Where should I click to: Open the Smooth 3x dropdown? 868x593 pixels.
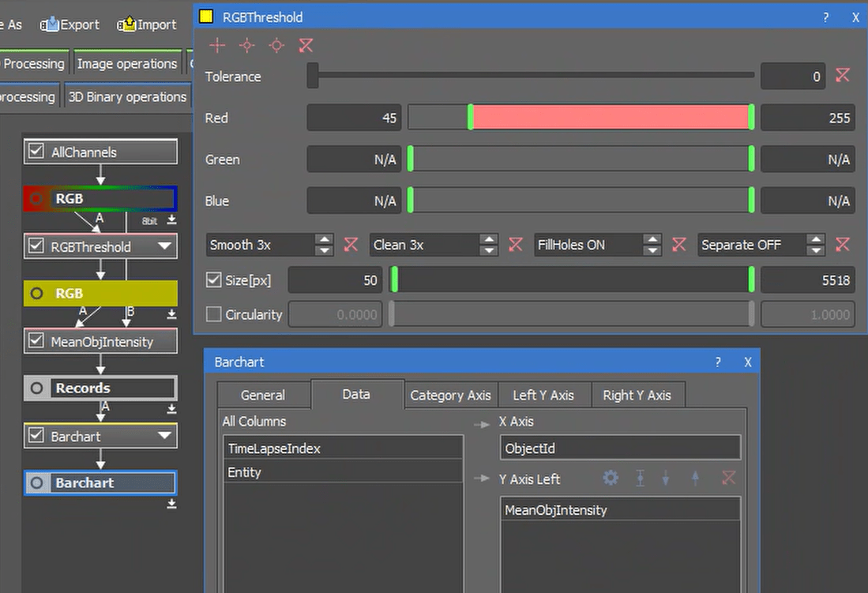click(324, 245)
